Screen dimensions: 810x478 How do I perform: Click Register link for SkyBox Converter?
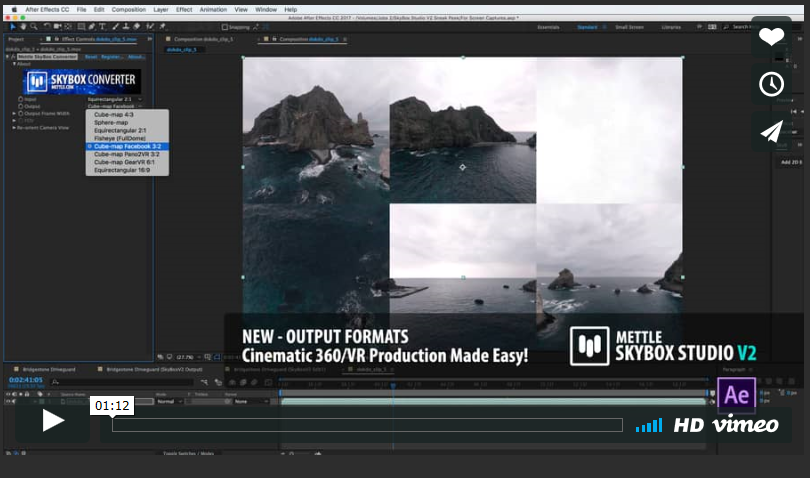112,57
